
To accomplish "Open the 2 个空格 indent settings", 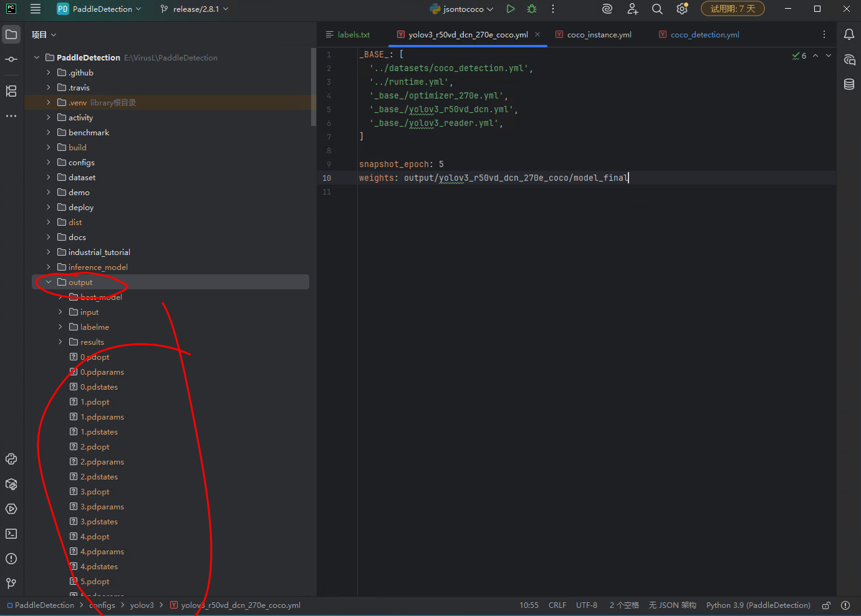I will pyautogui.click(x=624, y=605).
